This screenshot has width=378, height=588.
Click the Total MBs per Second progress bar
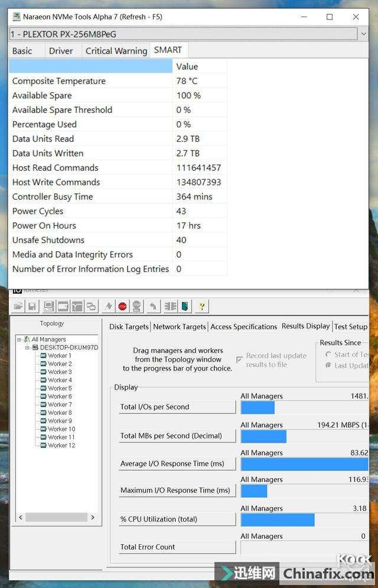point(305,437)
